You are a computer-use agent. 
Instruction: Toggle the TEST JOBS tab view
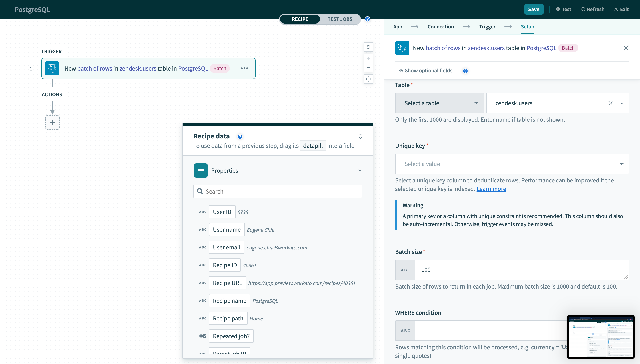point(340,19)
